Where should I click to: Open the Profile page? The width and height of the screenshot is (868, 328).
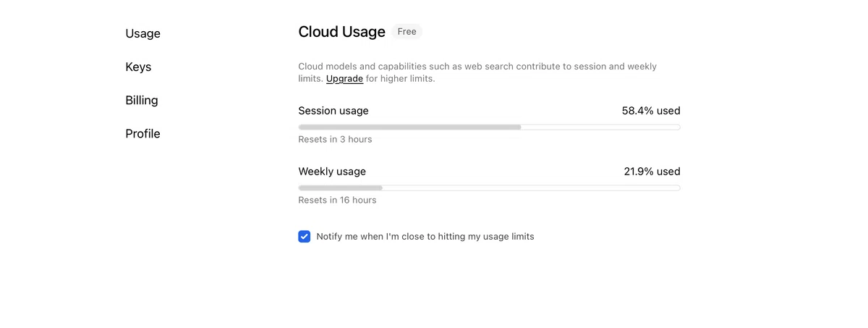pos(142,133)
